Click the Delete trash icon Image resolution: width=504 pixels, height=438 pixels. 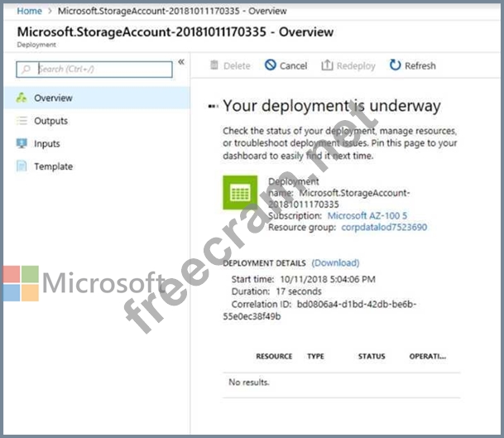(214, 65)
